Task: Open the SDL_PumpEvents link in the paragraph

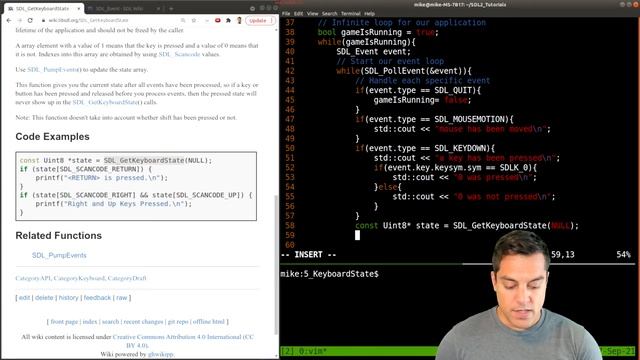Action: (53, 69)
